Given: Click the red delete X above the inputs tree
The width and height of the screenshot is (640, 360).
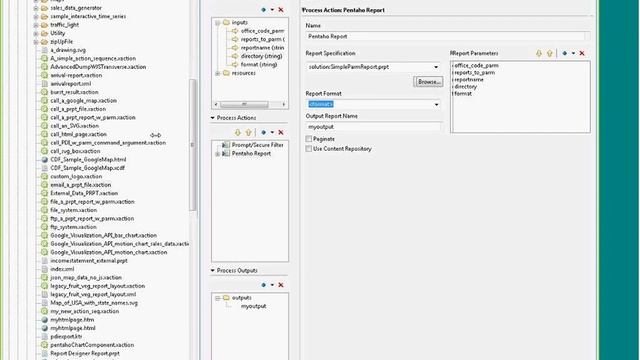Looking at the screenshot, I should (281, 9).
